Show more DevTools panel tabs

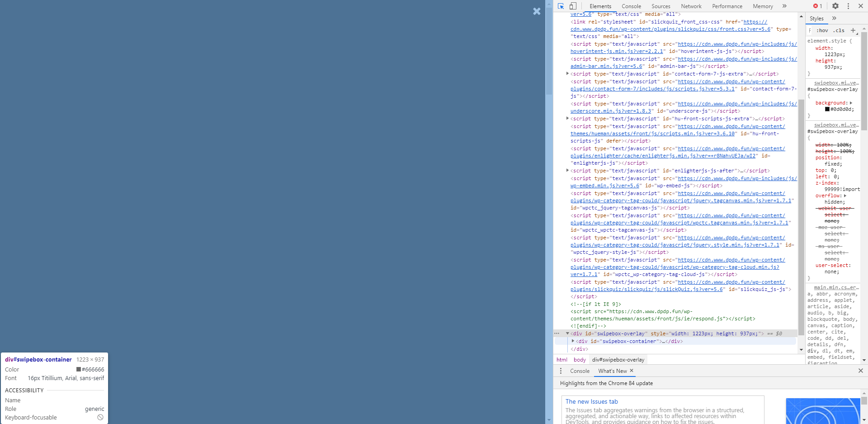pyautogui.click(x=784, y=6)
